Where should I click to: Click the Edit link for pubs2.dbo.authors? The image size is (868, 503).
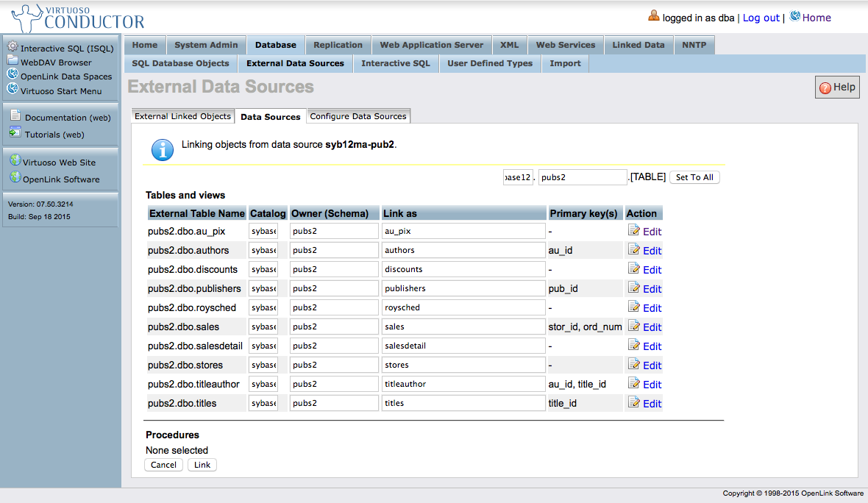pyautogui.click(x=652, y=251)
